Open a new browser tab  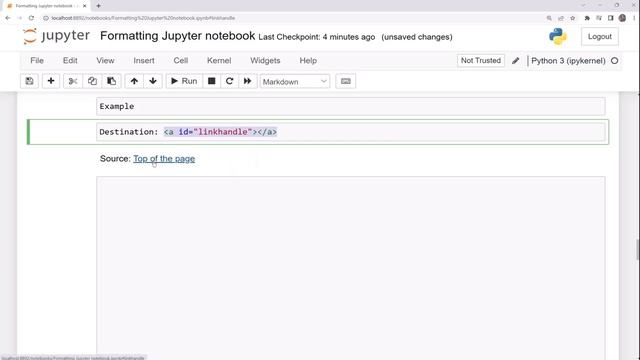(x=98, y=6)
